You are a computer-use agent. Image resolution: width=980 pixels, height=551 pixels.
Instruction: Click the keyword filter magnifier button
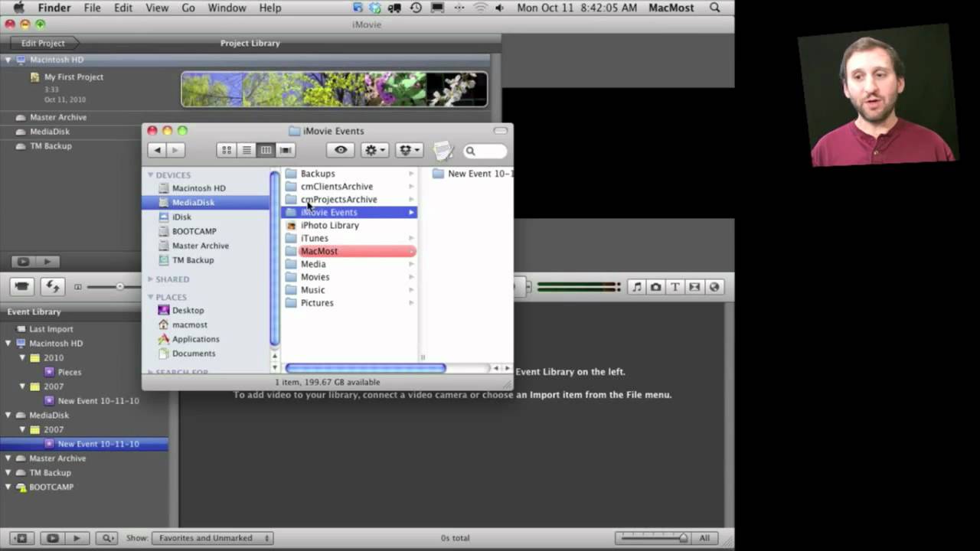click(107, 538)
